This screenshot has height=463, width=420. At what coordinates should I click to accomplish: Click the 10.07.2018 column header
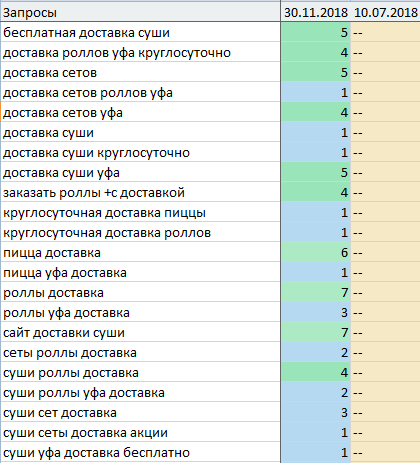point(385,12)
